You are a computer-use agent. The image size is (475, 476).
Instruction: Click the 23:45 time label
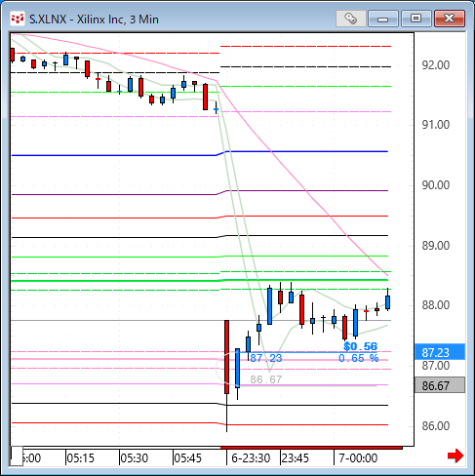pos(296,458)
